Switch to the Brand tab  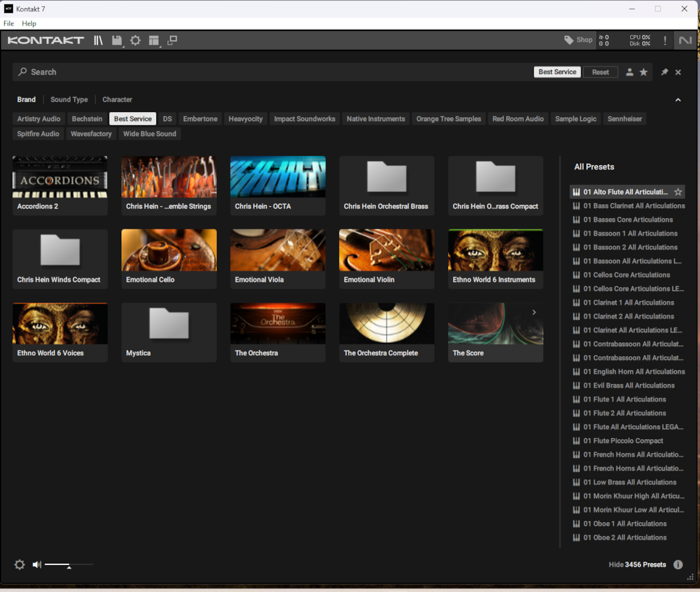(x=26, y=100)
